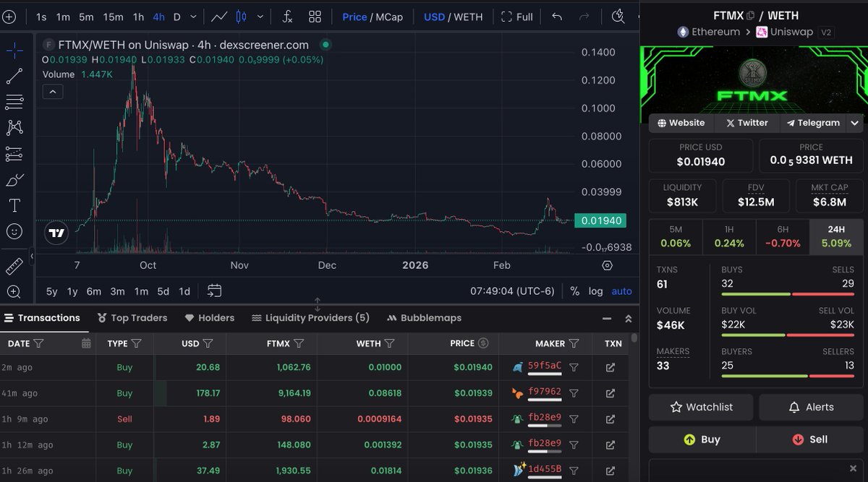
Task: Open the social links dropdown next to Telegram
Action: (856, 123)
